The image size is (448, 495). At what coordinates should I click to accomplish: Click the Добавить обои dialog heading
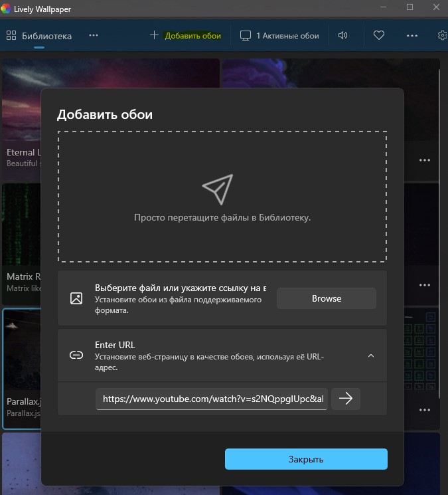coord(105,114)
